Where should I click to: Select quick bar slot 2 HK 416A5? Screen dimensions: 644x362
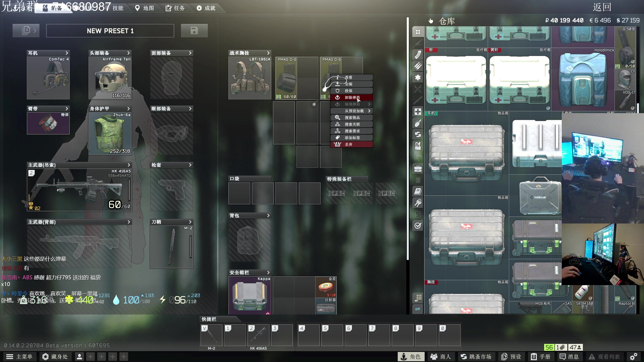pos(258,335)
